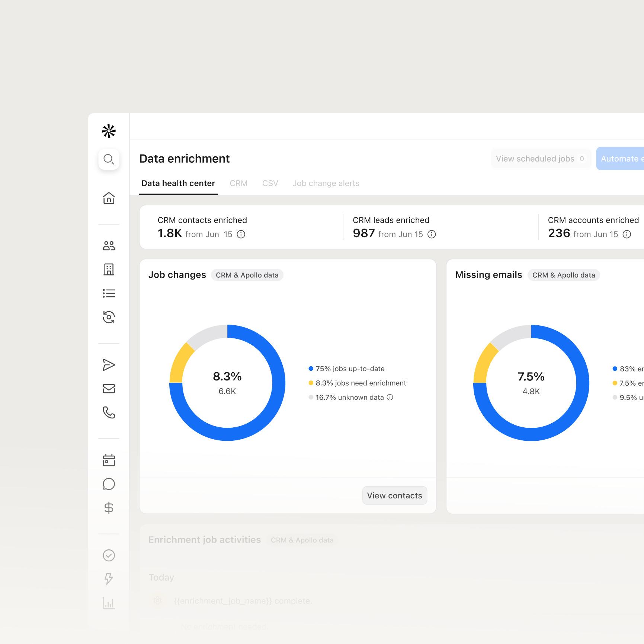Open Calls phone icon
644x644 pixels.
109,412
